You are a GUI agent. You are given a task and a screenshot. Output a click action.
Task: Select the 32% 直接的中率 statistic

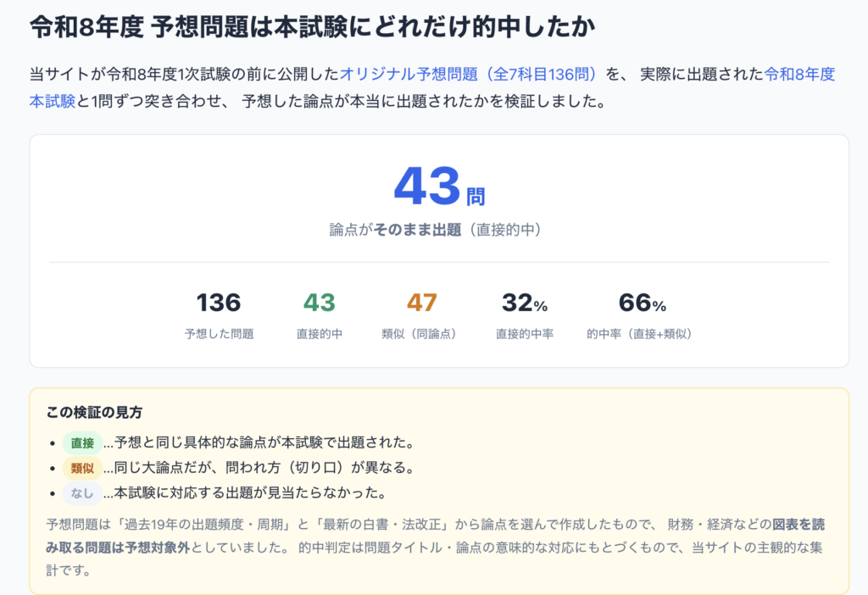[524, 315]
